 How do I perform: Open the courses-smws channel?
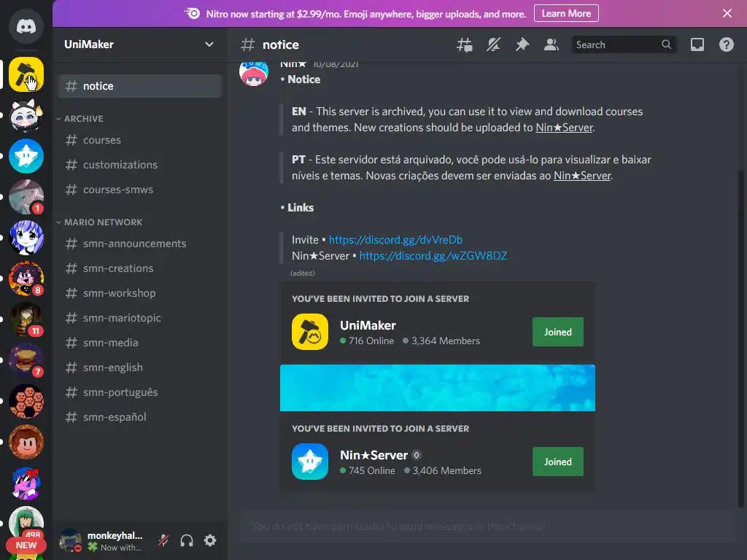[139, 190]
